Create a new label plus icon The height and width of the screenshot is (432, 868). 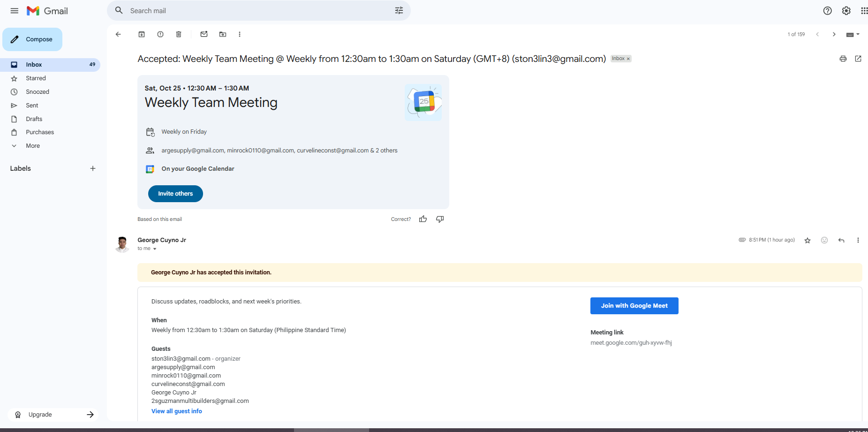point(93,168)
